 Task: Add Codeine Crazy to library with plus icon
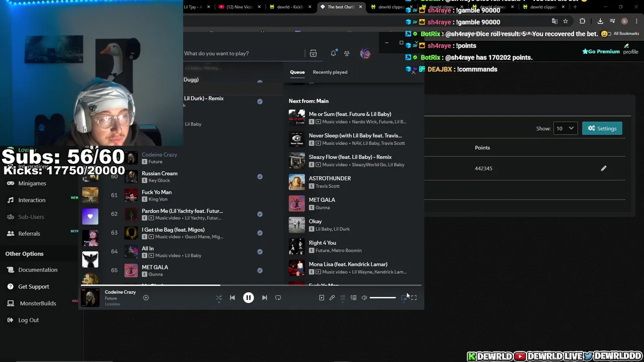click(x=146, y=298)
